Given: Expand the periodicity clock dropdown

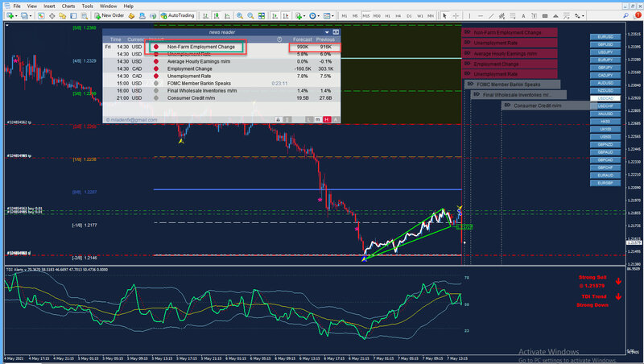Looking at the screenshot, I should click(318, 16).
